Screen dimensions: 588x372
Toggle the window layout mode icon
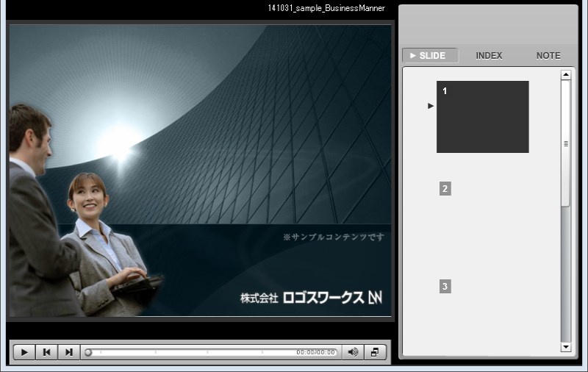[375, 352]
